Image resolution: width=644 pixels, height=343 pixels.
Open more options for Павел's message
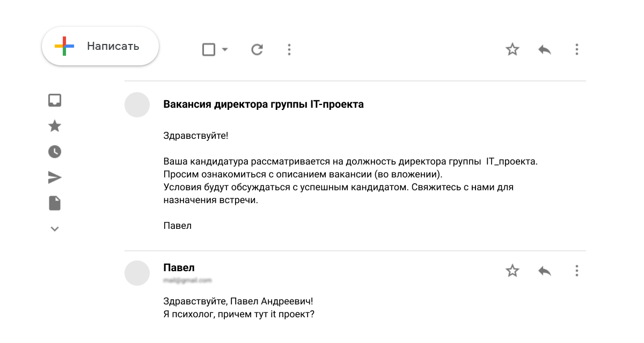[x=577, y=271]
